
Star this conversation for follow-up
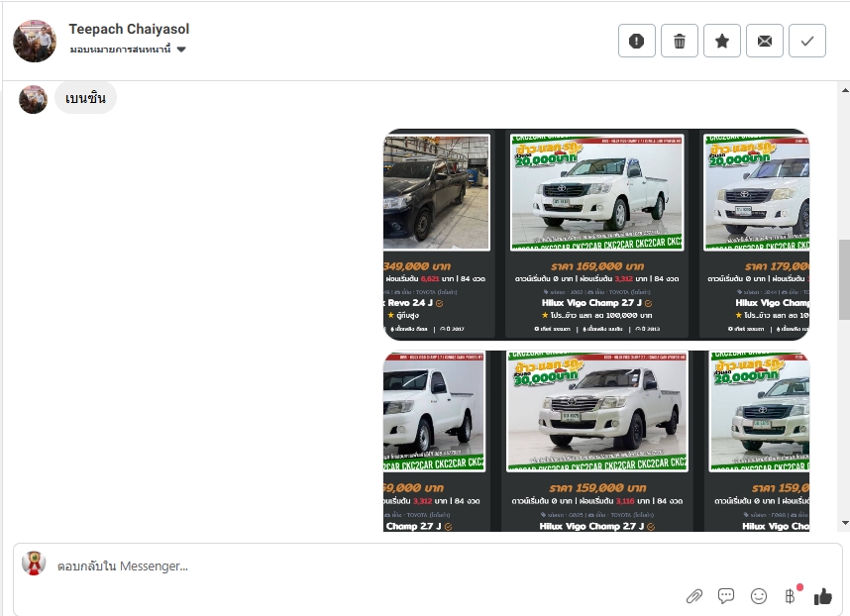pos(722,41)
